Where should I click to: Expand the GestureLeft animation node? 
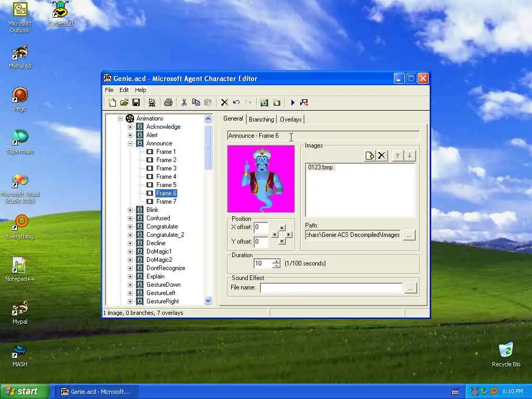tap(130, 293)
